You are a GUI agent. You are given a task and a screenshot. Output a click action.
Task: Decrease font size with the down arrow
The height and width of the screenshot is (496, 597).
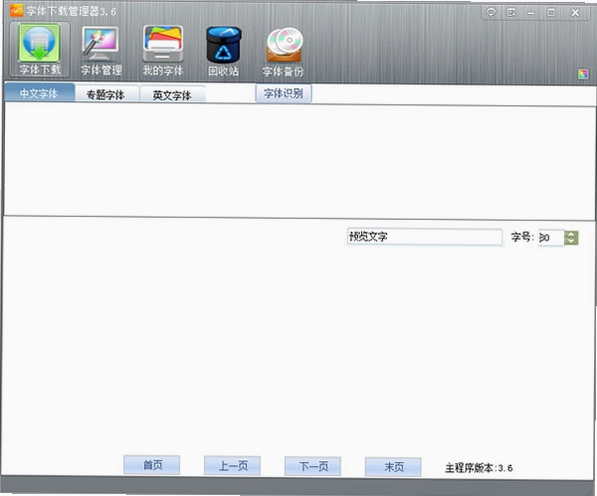pyautogui.click(x=571, y=241)
